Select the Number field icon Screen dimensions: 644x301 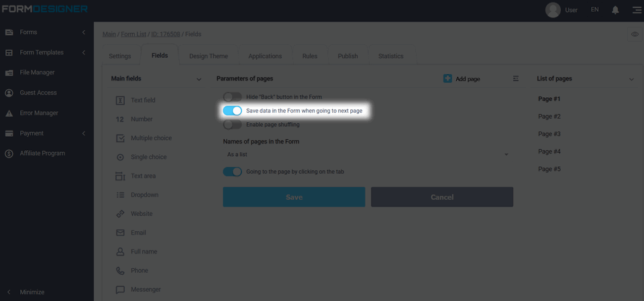tap(120, 119)
